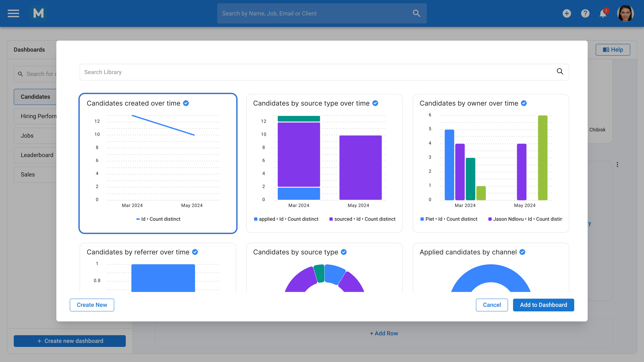Click the purple May 2024 bar
The width and height of the screenshot is (644, 362).
pos(360,167)
